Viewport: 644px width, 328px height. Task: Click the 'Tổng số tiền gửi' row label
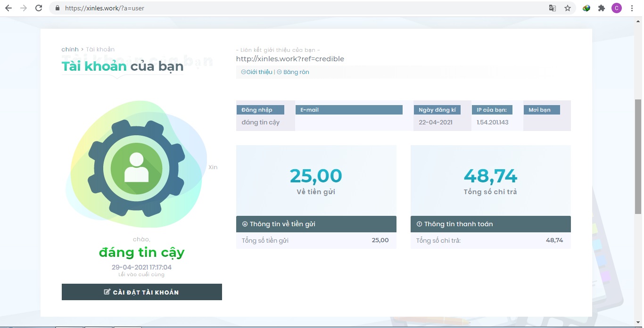pos(265,240)
